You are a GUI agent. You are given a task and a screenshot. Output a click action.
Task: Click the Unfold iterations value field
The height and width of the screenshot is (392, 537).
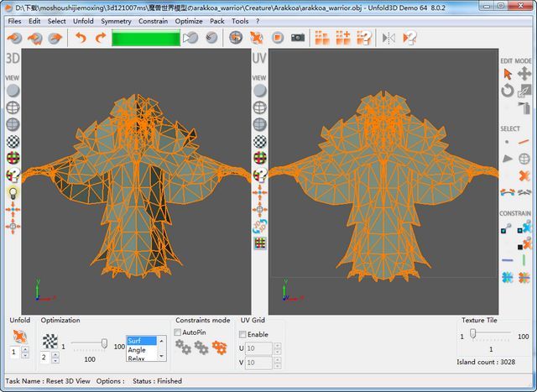(15, 352)
